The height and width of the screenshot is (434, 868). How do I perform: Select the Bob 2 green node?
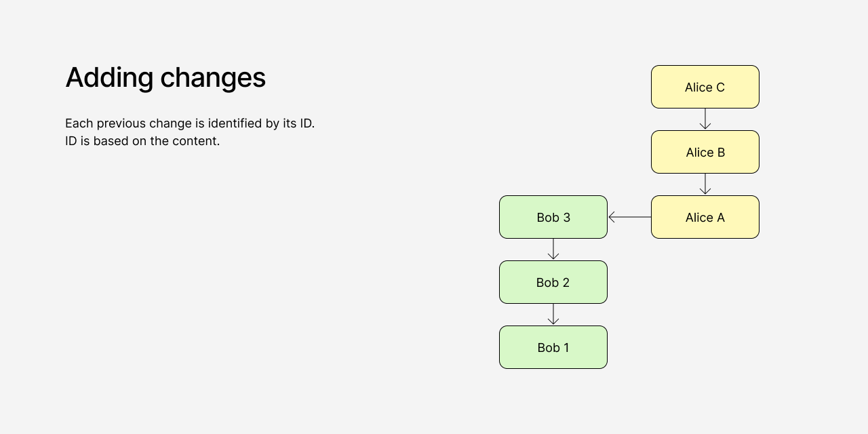[x=553, y=282]
